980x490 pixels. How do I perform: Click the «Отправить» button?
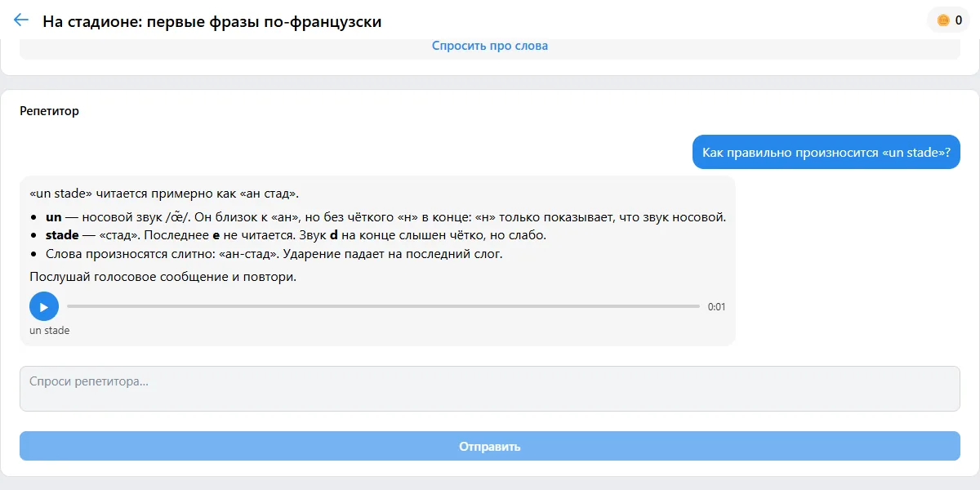point(490,447)
